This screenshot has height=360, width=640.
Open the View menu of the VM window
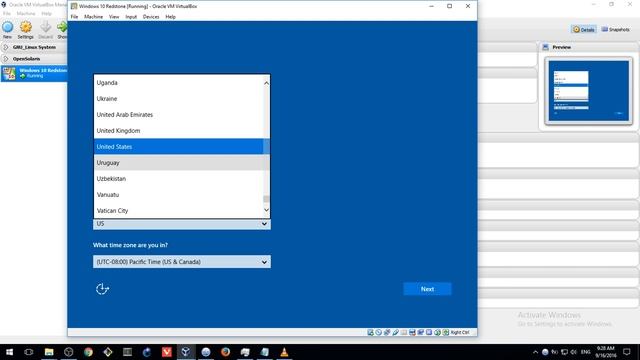pos(114,17)
